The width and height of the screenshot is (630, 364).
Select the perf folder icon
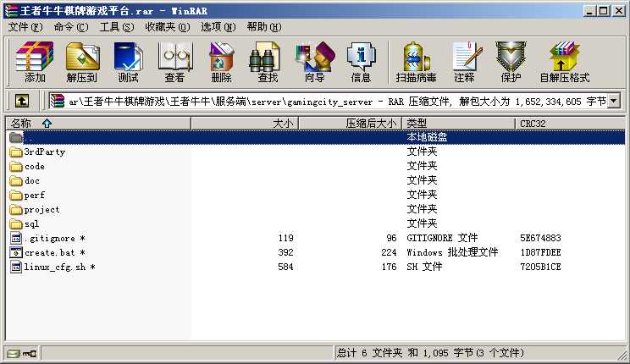coord(16,196)
